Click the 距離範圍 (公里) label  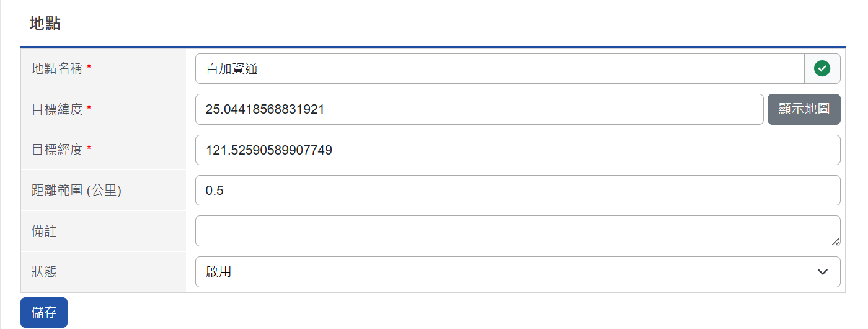pos(76,191)
